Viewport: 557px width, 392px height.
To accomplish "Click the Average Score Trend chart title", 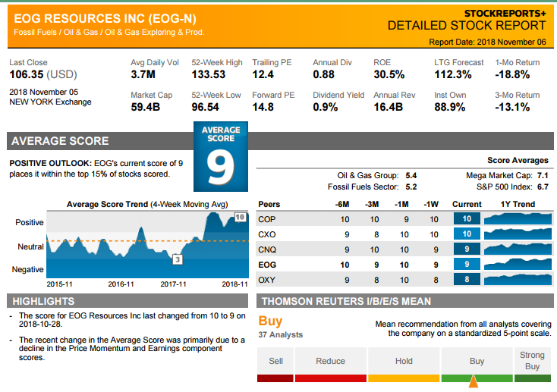I will pyautogui.click(x=147, y=204).
